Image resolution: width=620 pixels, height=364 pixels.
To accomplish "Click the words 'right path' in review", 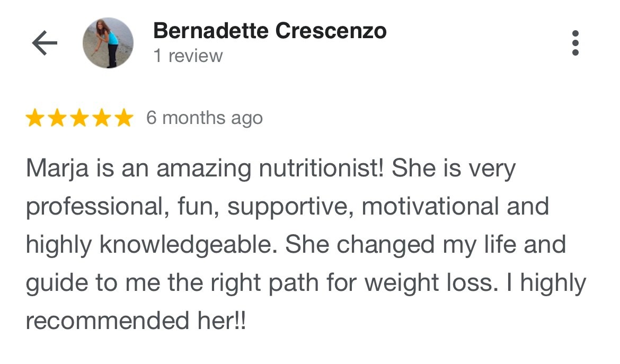I will click(x=264, y=283).
